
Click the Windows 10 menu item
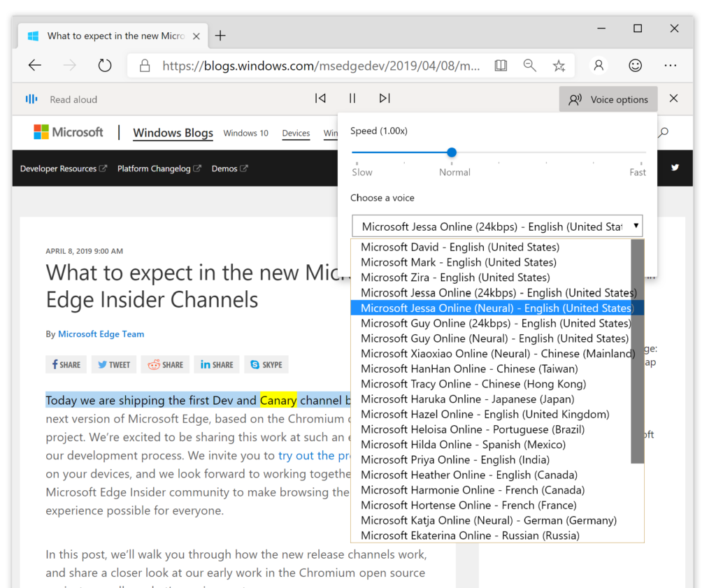coord(245,133)
